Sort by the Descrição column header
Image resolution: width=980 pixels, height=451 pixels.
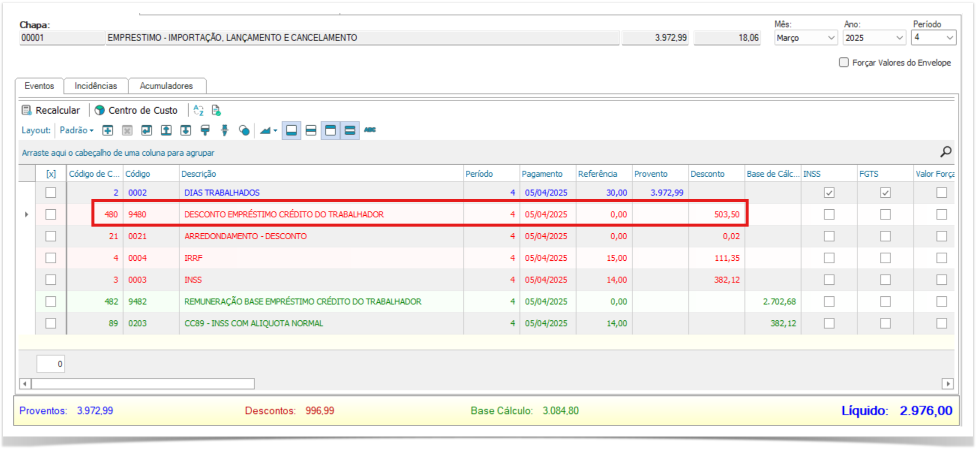(x=321, y=174)
